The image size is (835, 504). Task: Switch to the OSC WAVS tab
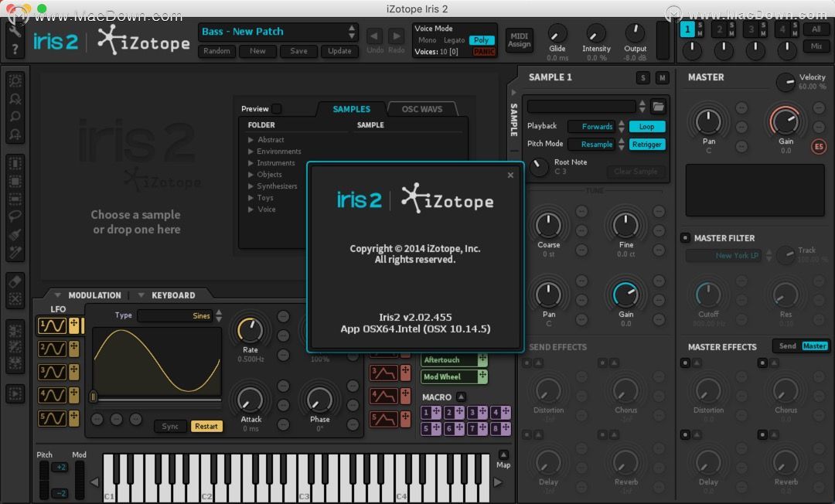422,109
